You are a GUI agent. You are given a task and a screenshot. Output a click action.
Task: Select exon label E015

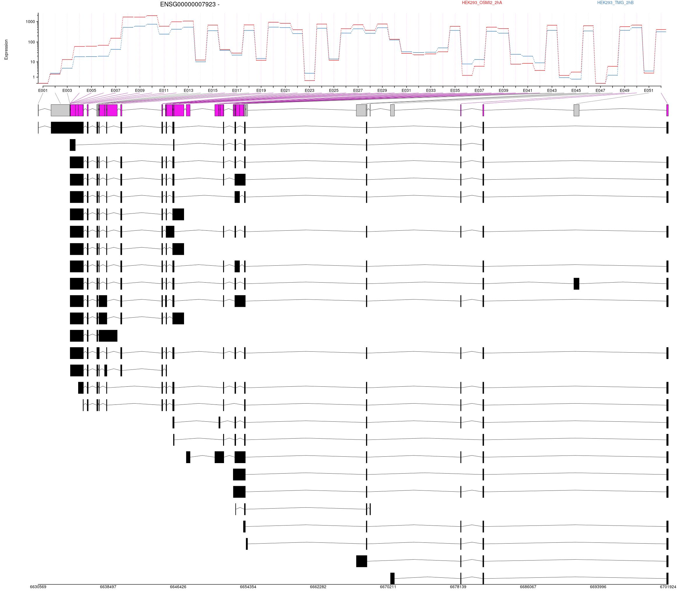[x=212, y=91]
